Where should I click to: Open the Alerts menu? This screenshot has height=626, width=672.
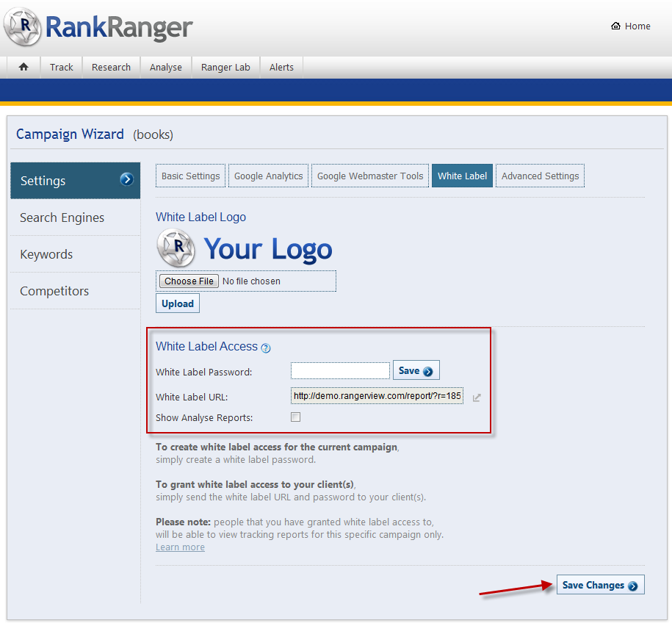281,68
